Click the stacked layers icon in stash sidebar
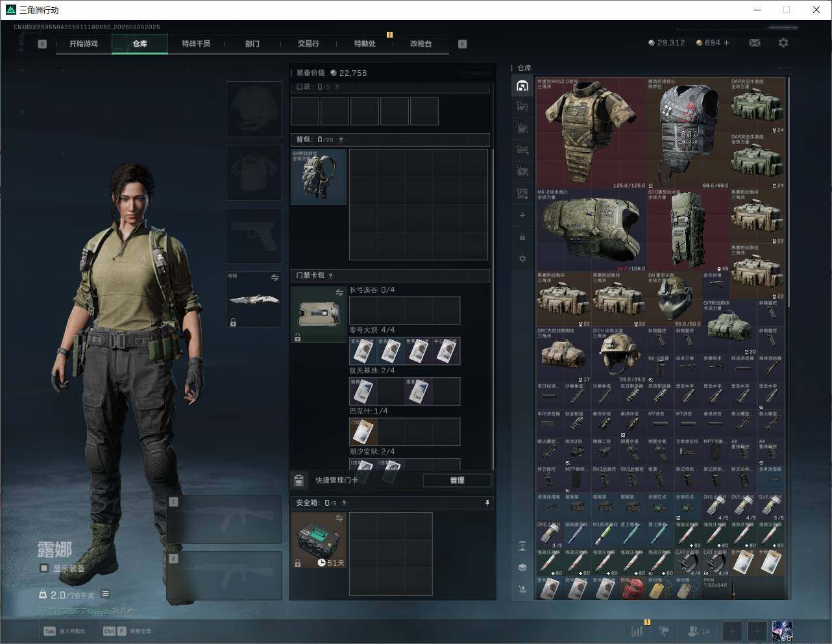This screenshot has width=832, height=644. click(522, 567)
